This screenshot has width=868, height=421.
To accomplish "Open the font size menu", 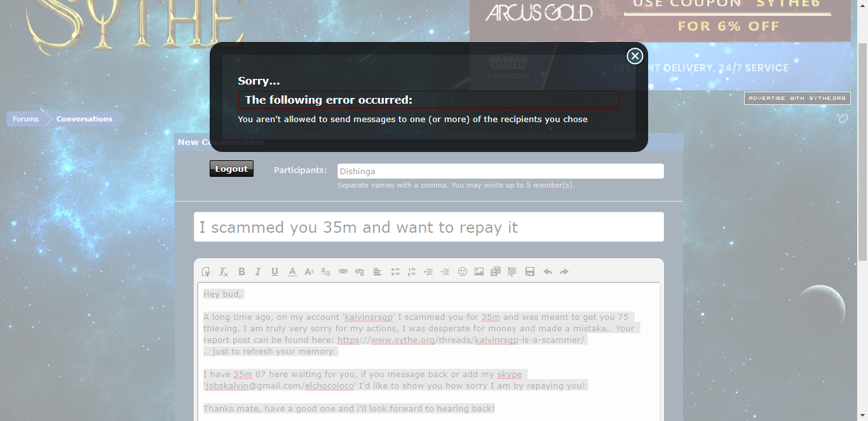I will pos(309,272).
